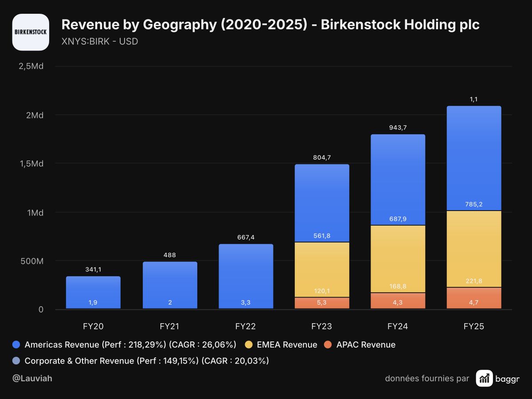Screen dimensions: 532x399
Task: Click the FY24 axis label
Action: point(398,327)
